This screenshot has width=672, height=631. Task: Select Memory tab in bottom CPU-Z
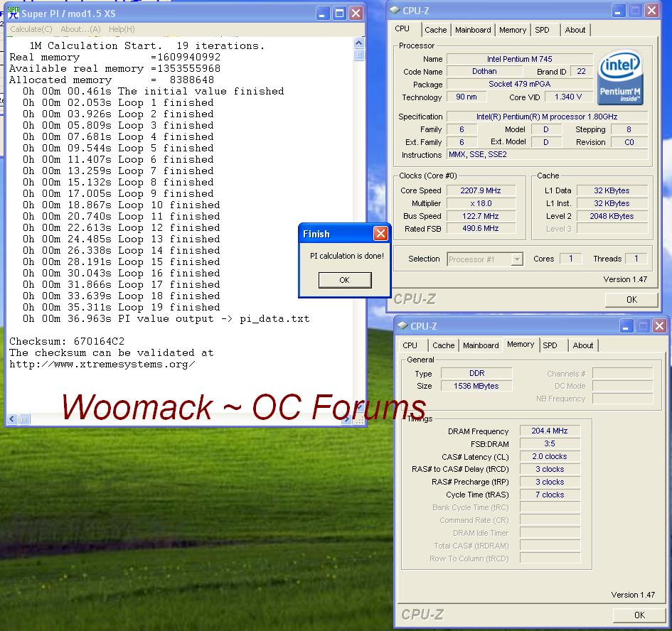click(521, 344)
